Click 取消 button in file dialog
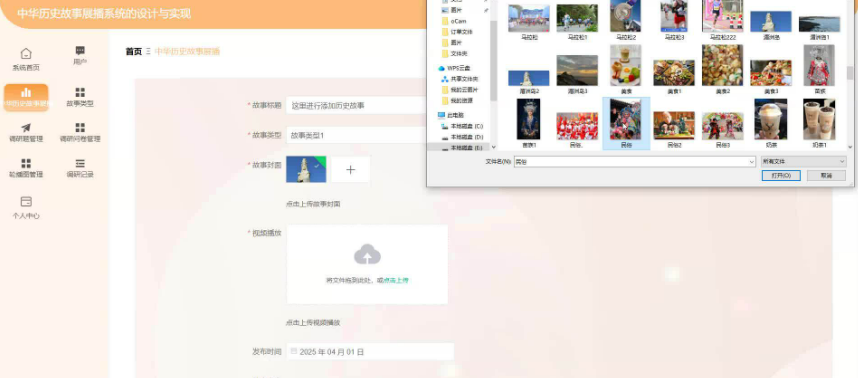Screen dimensions: 858x378 826,176
